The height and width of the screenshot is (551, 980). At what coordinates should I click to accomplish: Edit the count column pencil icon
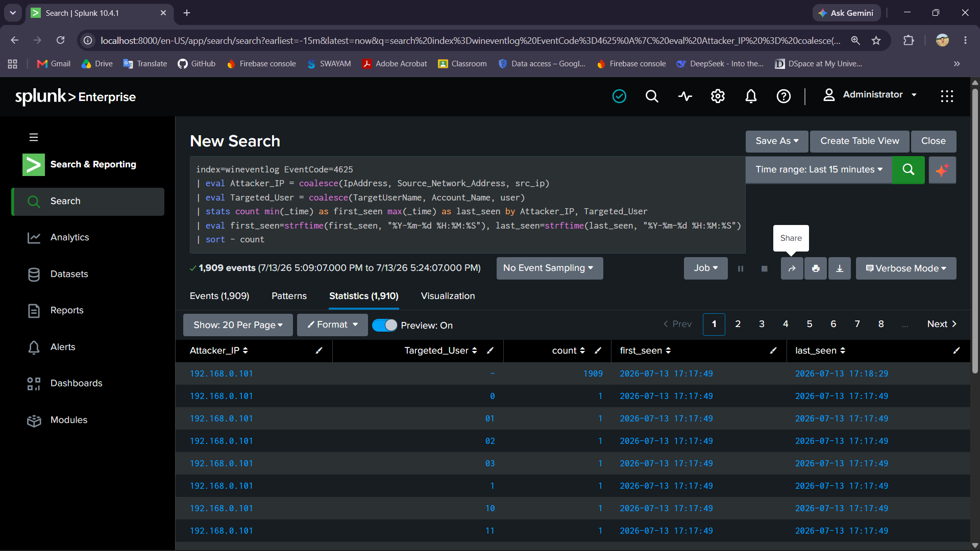tap(598, 350)
